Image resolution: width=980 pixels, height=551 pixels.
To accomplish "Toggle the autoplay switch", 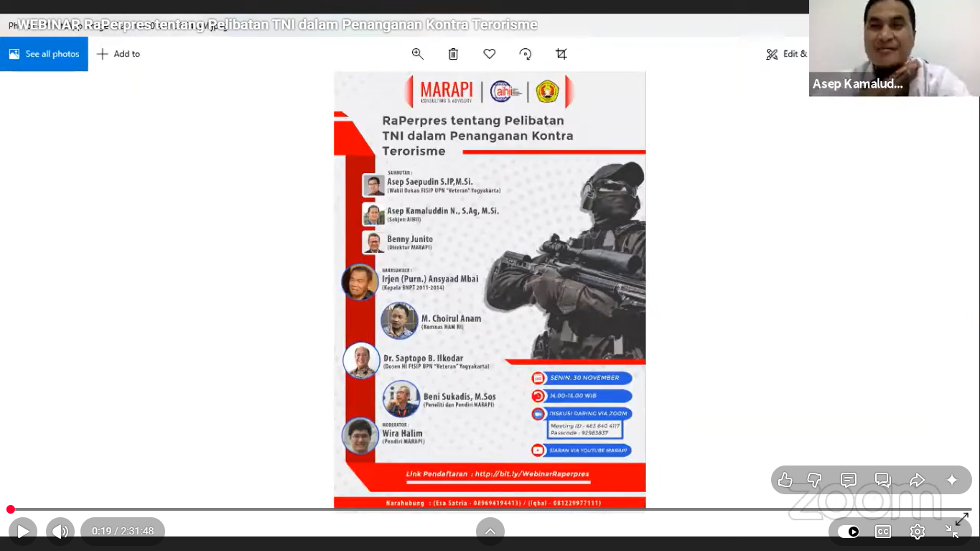I will (x=849, y=532).
